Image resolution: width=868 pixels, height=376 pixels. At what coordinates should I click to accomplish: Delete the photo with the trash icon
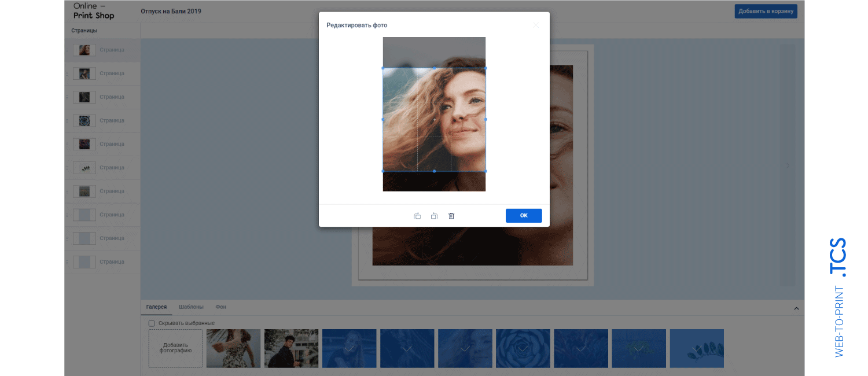tap(451, 216)
